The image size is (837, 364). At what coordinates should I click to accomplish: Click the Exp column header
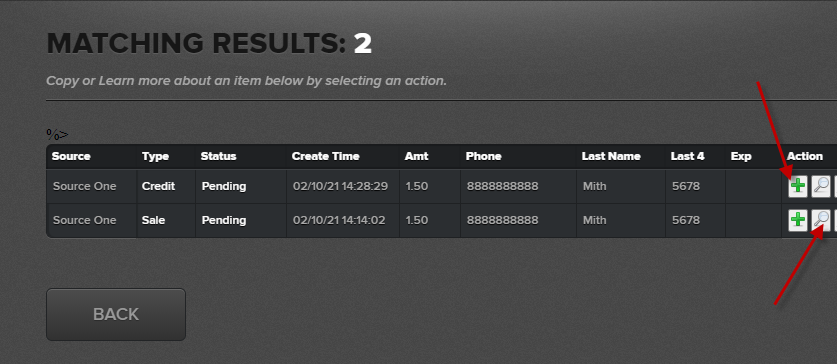(741, 156)
